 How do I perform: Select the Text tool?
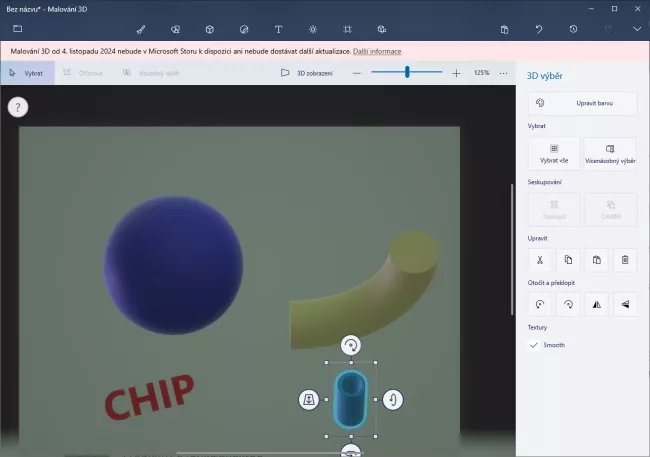point(278,29)
